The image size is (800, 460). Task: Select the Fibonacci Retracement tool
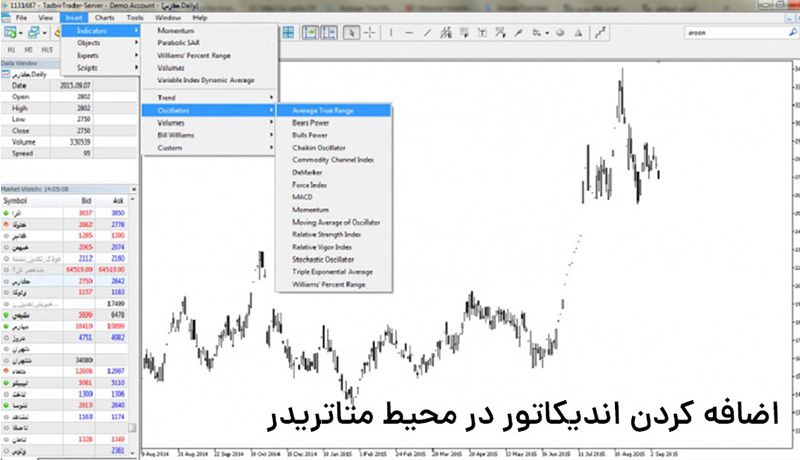(x=464, y=33)
